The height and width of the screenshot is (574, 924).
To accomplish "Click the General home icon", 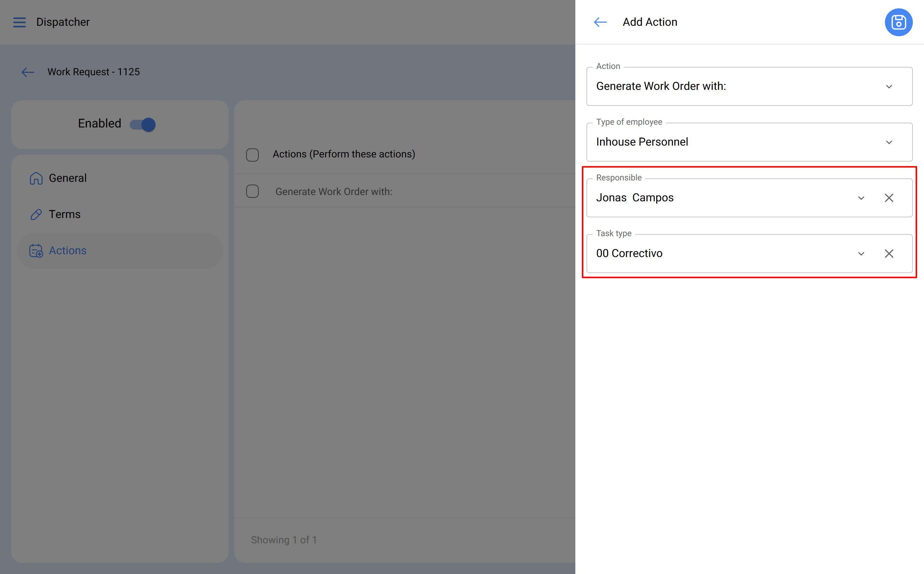I will click(36, 178).
